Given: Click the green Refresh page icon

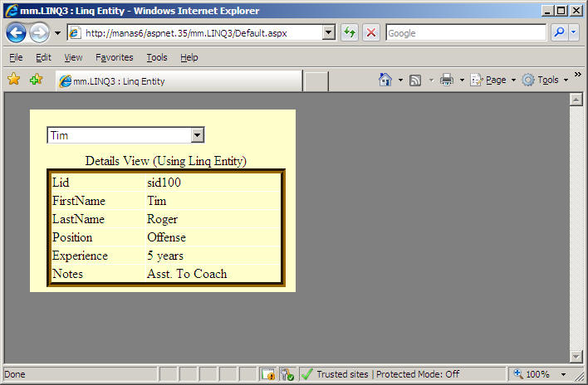Looking at the screenshot, I should (350, 33).
